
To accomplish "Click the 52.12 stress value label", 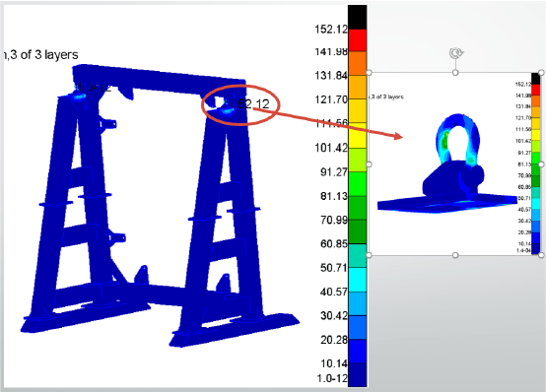I will 253,103.
